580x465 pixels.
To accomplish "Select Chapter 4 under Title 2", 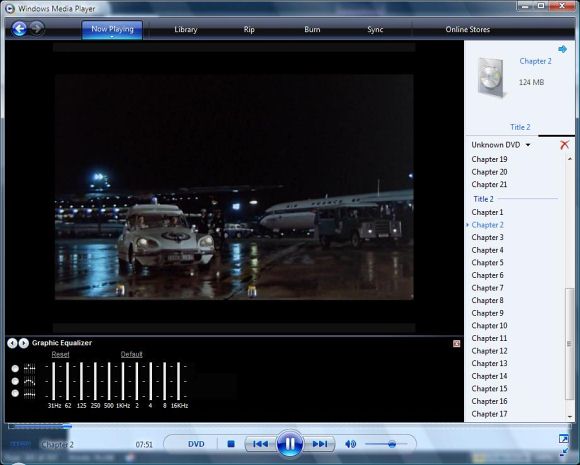I will point(487,250).
